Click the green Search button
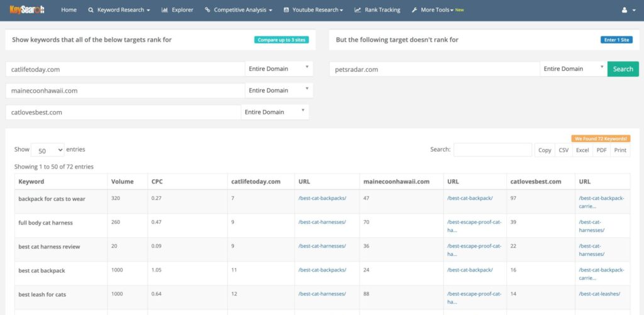The image size is (644, 315). 623,69
